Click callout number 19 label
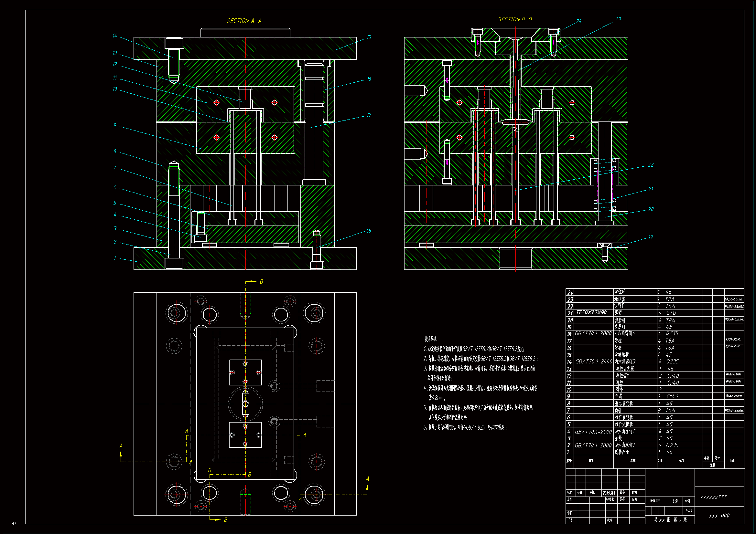 tap(650, 237)
